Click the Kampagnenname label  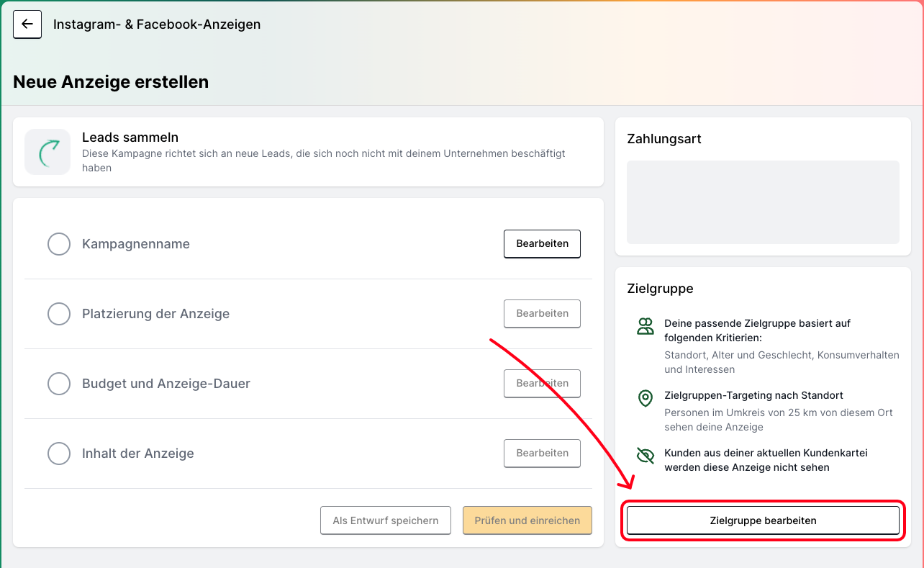(136, 244)
